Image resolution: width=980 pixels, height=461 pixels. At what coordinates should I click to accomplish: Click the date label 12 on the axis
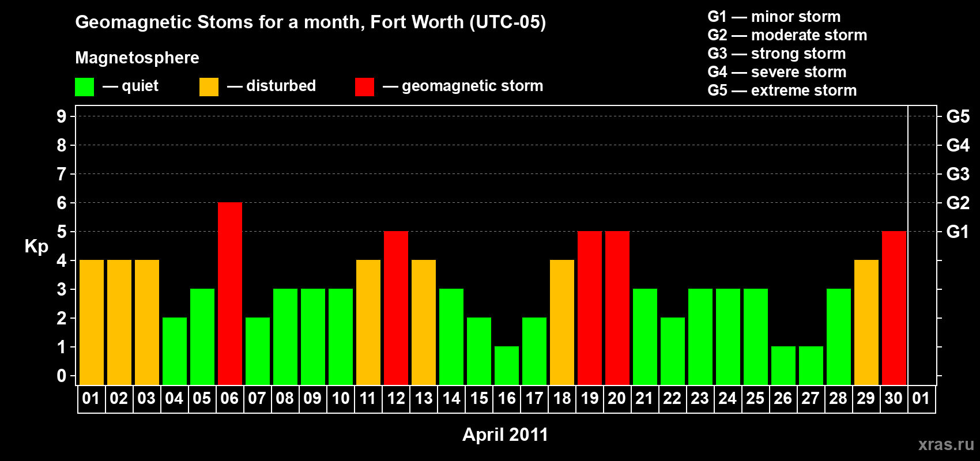point(395,398)
